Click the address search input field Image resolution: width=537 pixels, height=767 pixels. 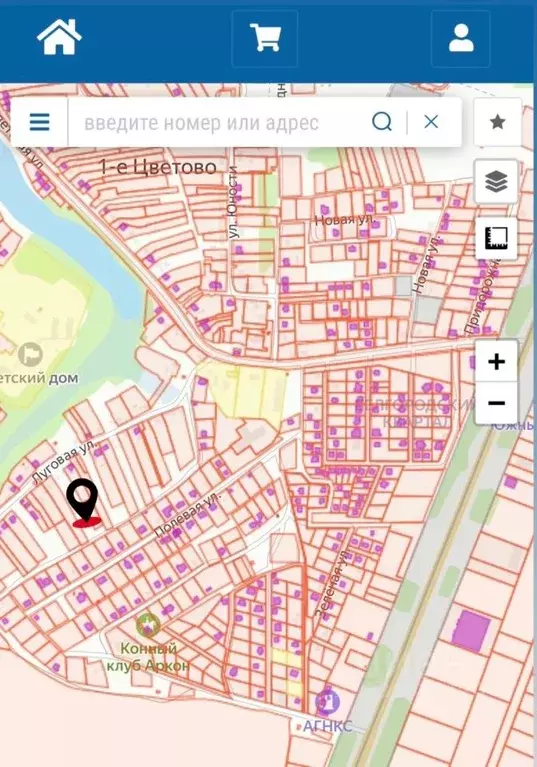pos(218,122)
